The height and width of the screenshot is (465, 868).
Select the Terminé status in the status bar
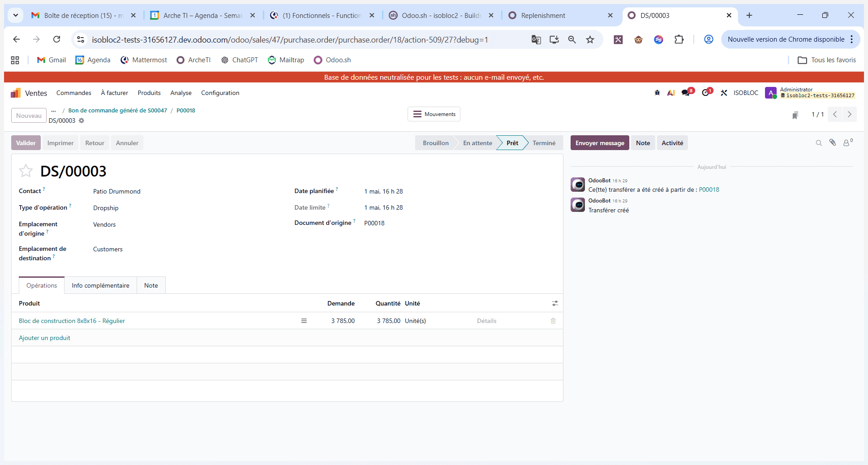544,143
